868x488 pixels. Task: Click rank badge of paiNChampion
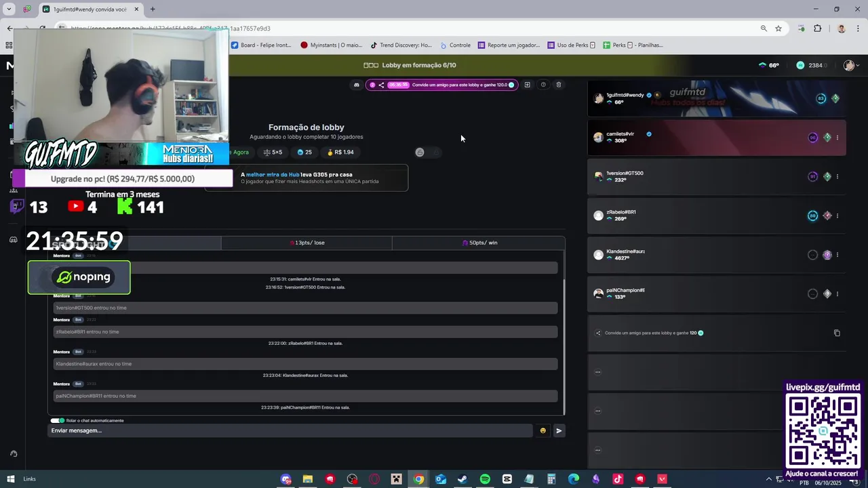pos(827,294)
